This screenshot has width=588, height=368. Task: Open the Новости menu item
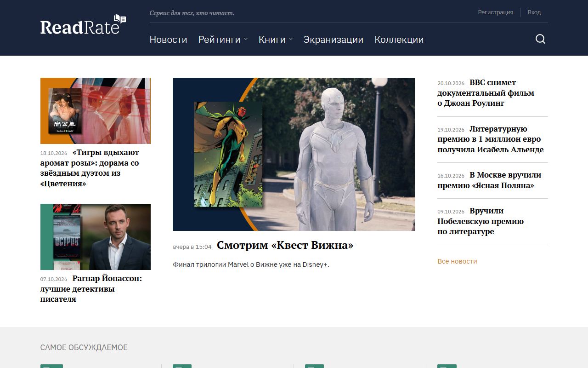[x=168, y=40]
